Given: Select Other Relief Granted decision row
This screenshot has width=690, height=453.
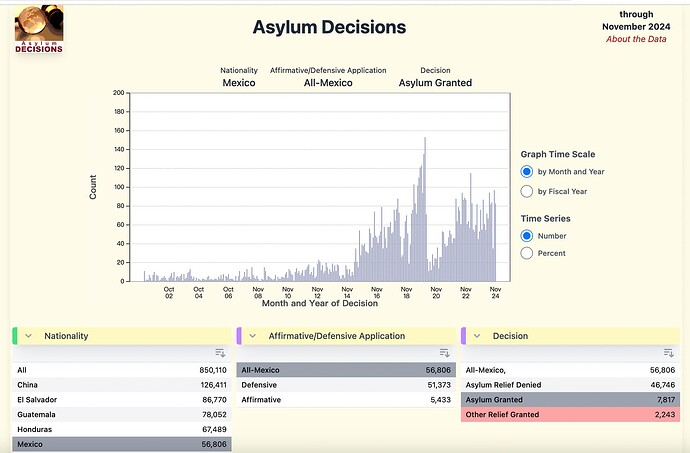Looking at the screenshot, I should (x=570, y=414).
